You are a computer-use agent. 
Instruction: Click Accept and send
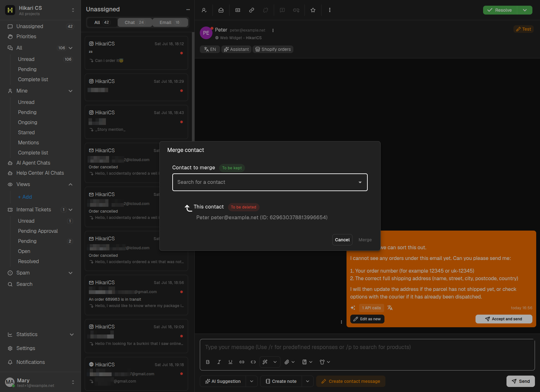[504, 319]
